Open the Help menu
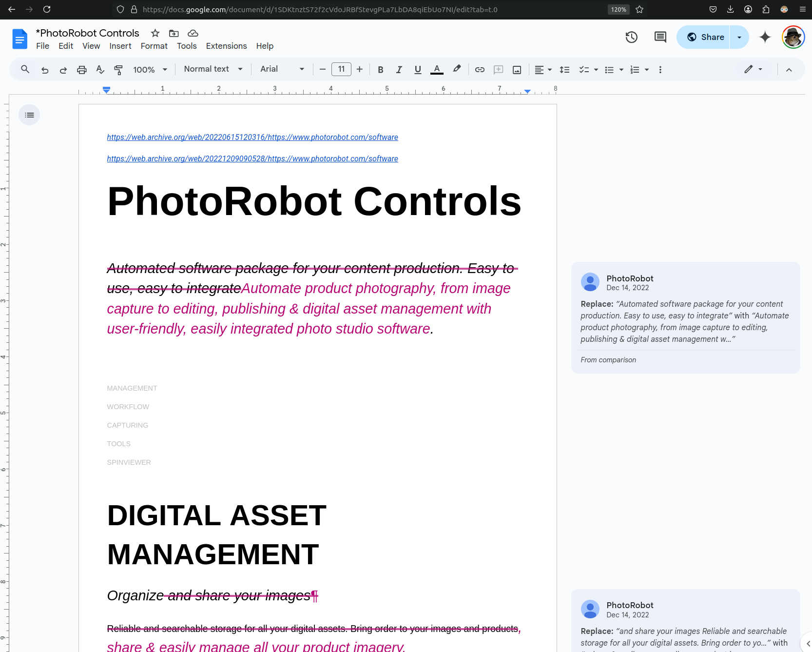The image size is (812, 652). tap(265, 46)
